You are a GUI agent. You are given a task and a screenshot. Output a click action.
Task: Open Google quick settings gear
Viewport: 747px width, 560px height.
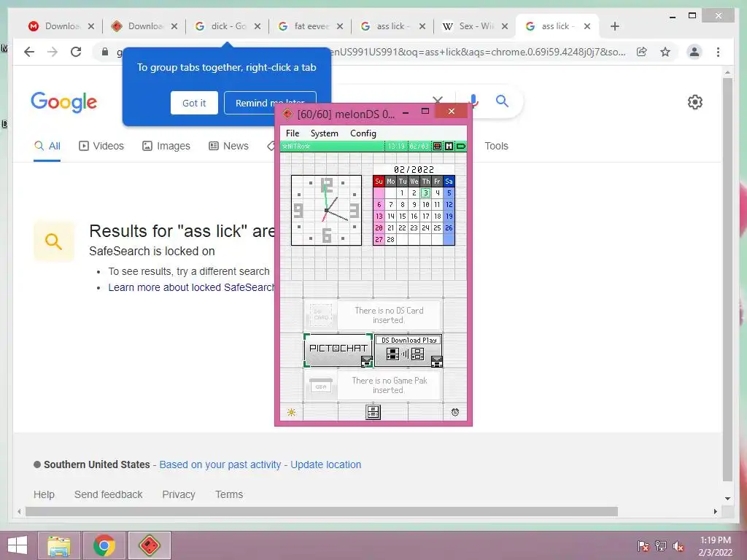pyautogui.click(x=695, y=102)
